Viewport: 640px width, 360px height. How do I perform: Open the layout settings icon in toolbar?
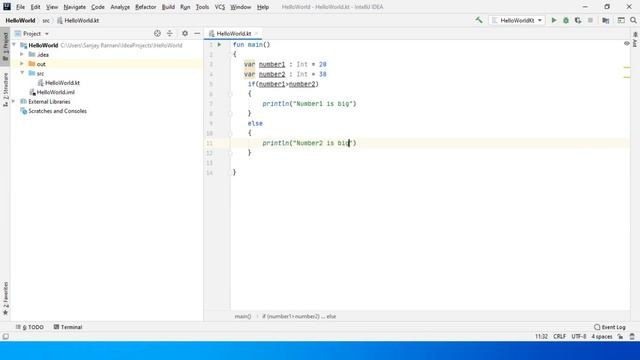coord(621,20)
